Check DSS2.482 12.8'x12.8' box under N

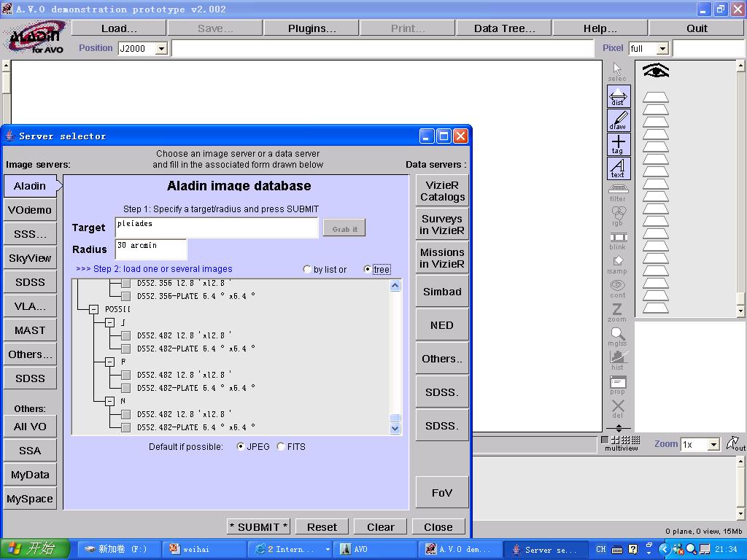125,414
